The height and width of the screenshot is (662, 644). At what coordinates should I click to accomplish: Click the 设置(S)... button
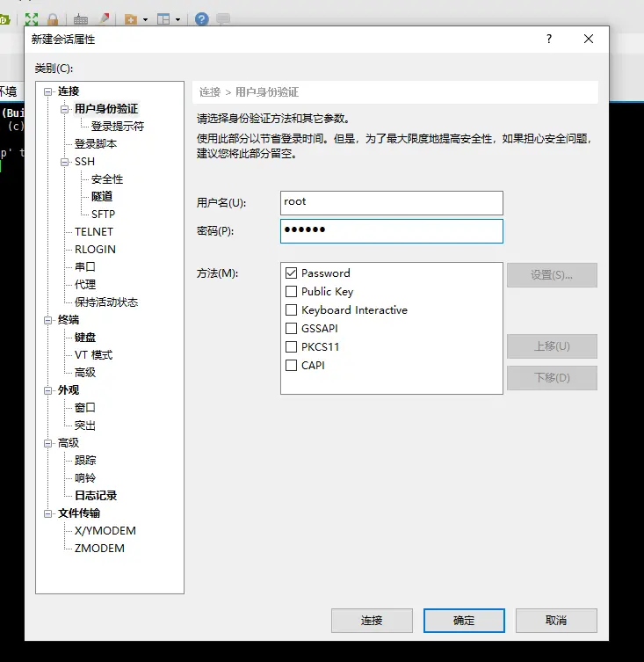click(552, 275)
